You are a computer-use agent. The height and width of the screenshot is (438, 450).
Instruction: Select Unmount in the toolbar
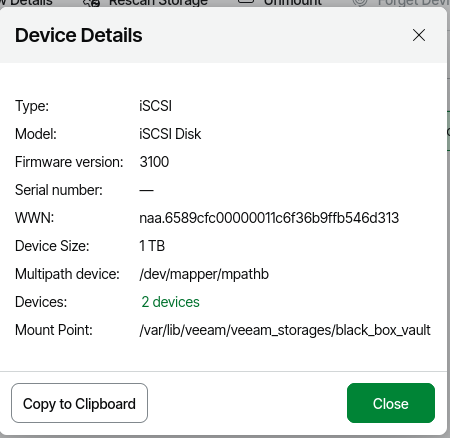pyautogui.click(x=293, y=3)
